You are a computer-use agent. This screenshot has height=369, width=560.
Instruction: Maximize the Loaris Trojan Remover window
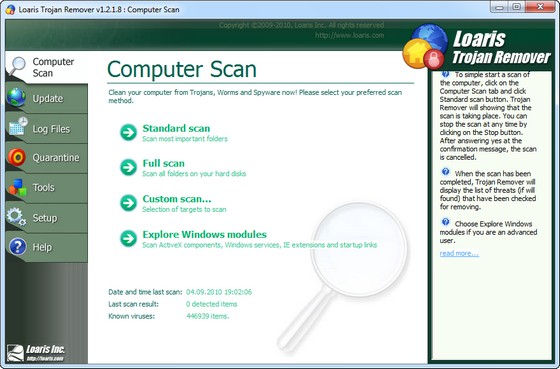point(517,7)
